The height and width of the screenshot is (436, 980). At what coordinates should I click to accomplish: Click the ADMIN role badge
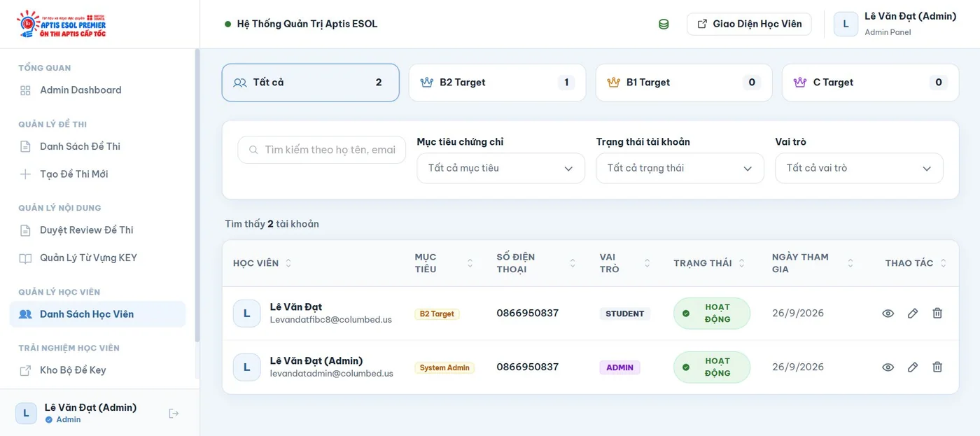tap(620, 368)
